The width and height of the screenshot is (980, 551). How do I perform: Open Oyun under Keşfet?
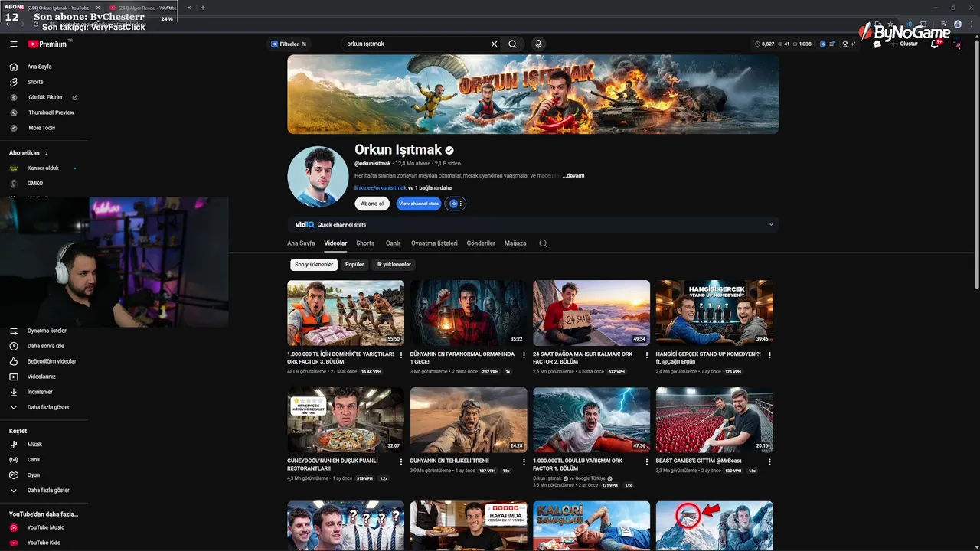click(x=33, y=475)
